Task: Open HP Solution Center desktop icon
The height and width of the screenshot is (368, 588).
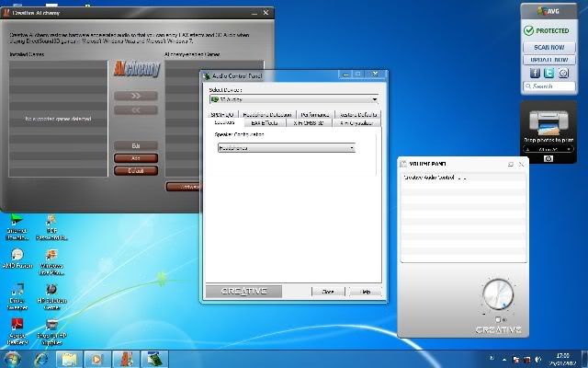Action: click(51, 296)
